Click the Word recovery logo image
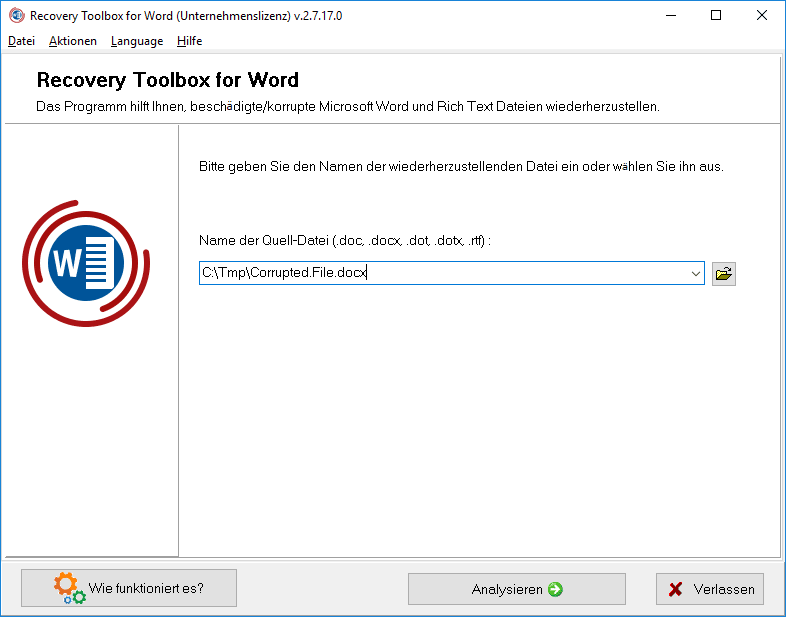This screenshot has width=786, height=617. [x=86, y=263]
